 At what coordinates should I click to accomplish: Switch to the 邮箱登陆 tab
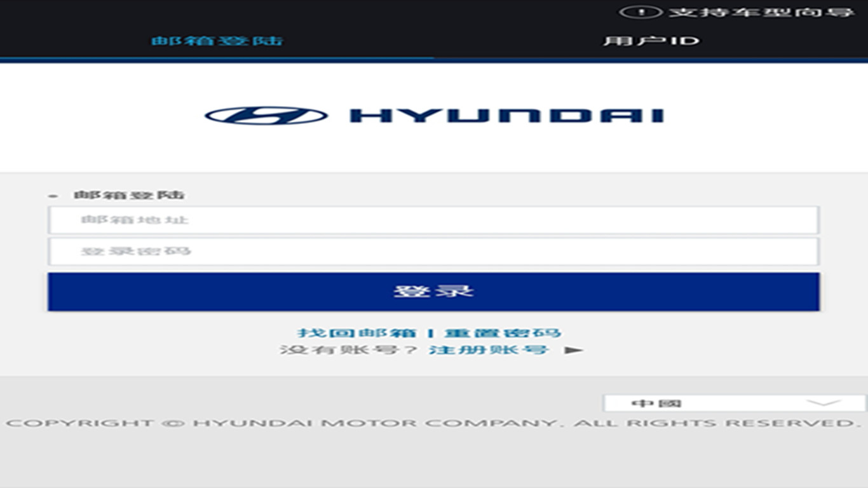[x=217, y=41]
